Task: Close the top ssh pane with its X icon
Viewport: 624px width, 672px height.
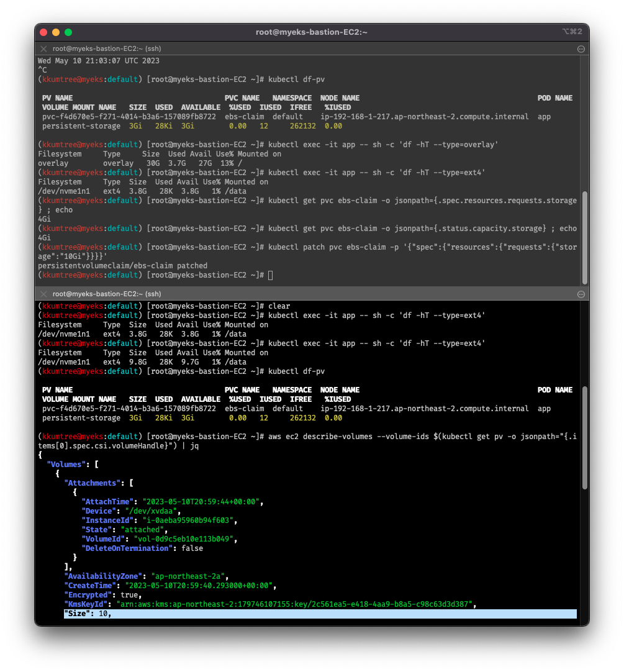Action: point(43,49)
